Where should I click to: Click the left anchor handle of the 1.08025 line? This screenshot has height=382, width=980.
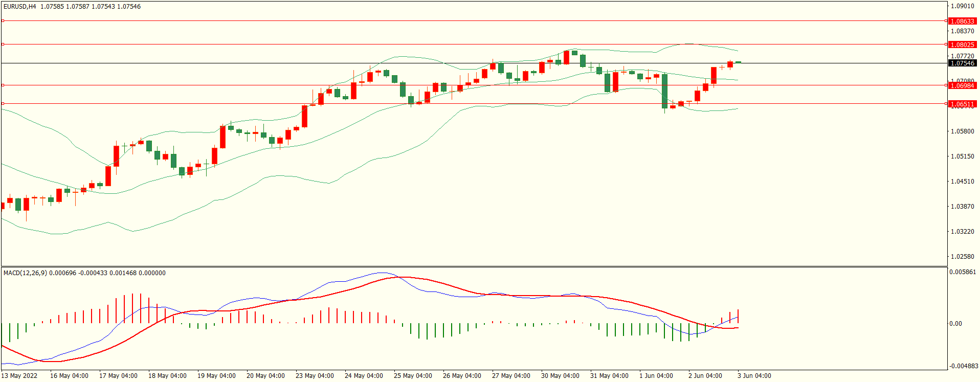pos(3,44)
